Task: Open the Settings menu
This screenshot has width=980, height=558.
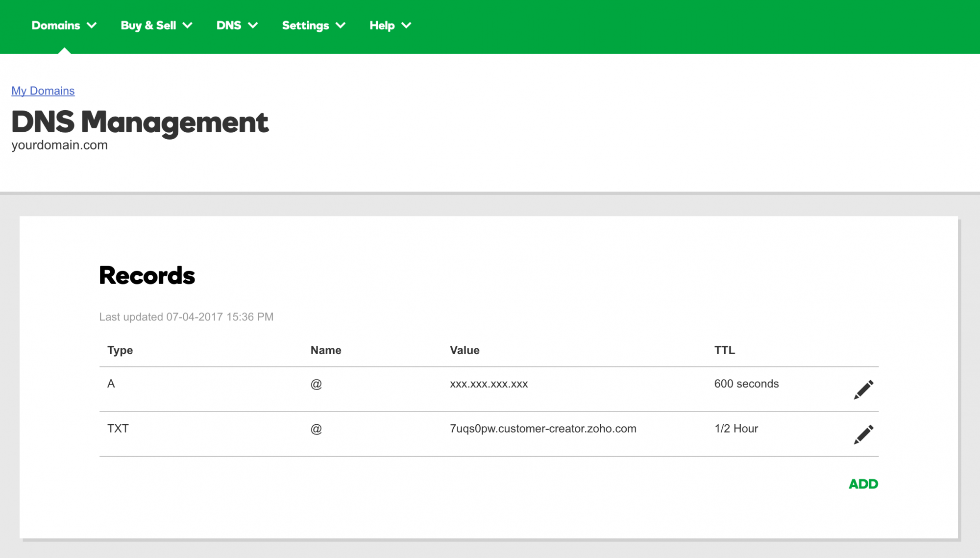Action: [305, 25]
